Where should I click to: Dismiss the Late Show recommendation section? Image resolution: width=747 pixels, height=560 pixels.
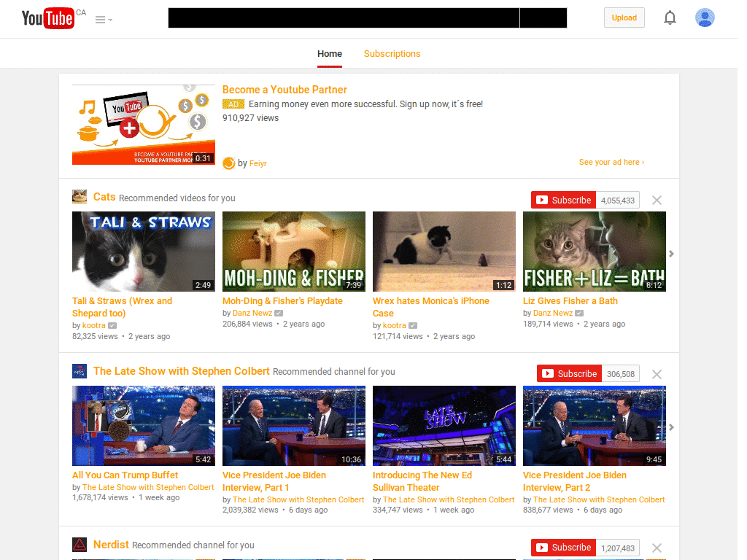657,374
